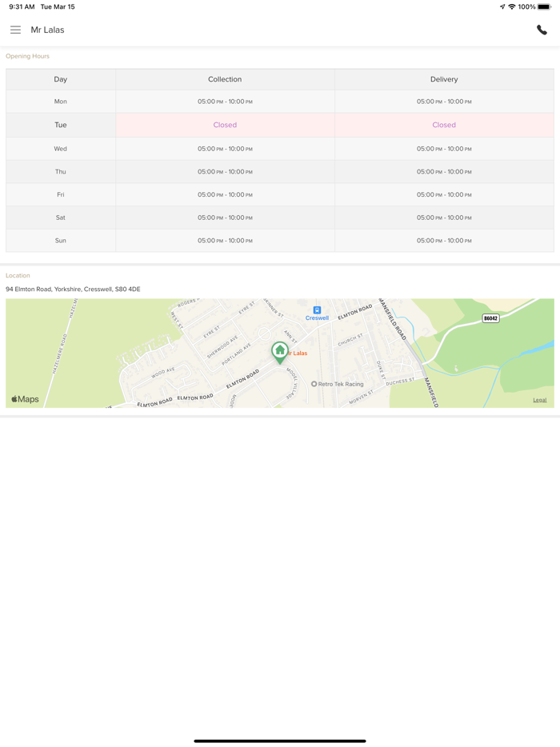Tap Friday's delivery hours cell
This screenshot has width=560, height=747.
(x=444, y=194)
